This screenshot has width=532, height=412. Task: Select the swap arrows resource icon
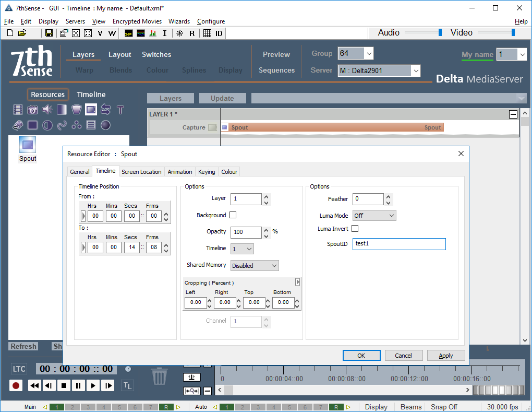[x=105, y=110]
